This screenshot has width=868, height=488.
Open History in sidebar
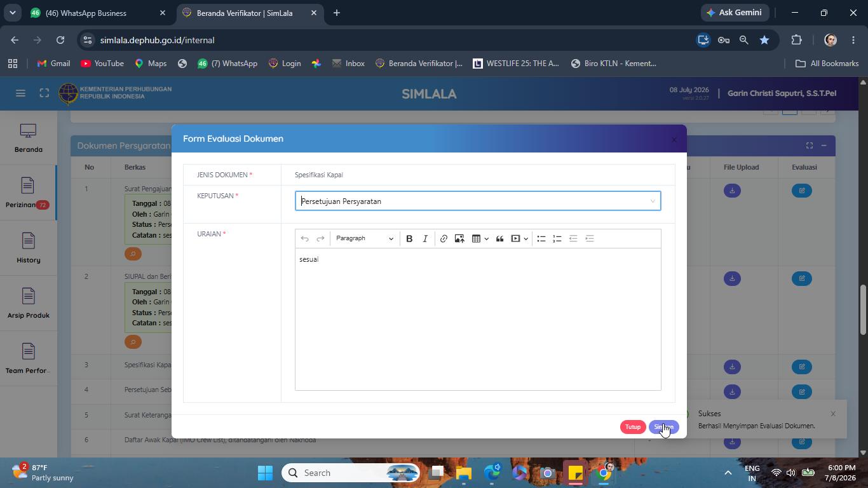coord(28,248)
